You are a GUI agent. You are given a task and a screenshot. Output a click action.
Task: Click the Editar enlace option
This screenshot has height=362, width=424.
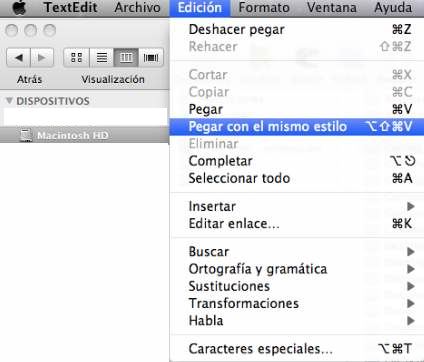tap(297, 224)
